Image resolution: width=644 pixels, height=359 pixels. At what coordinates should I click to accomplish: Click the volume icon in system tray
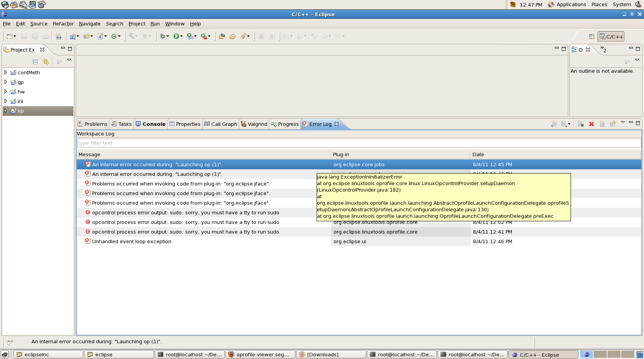point(638,4)
